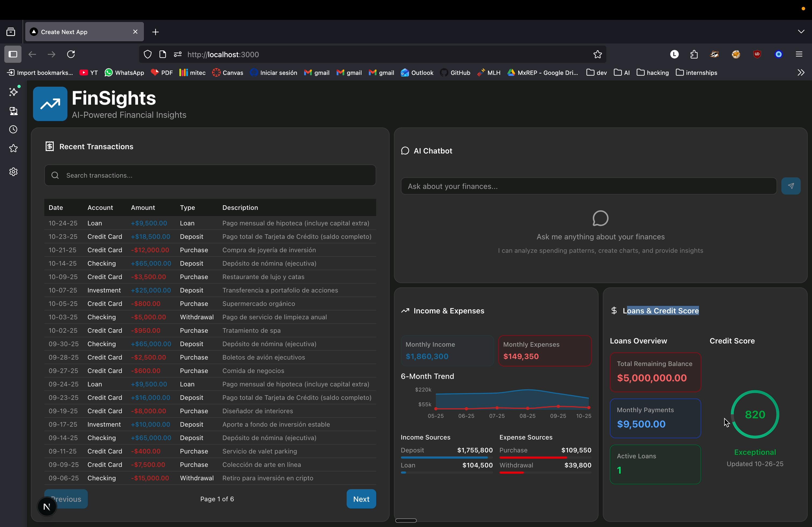Open the browser history sidebar icon
812x527 pixels.
pyautogui.click(x=13, y=130)
